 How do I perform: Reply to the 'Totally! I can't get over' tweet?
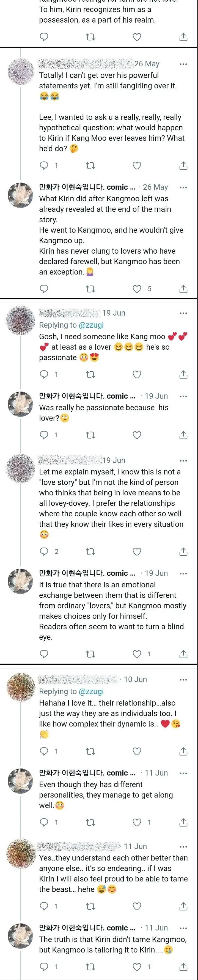pos(44,165)
